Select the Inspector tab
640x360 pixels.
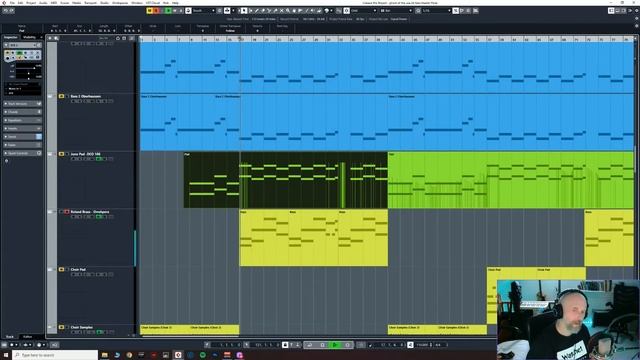(11, 37)
